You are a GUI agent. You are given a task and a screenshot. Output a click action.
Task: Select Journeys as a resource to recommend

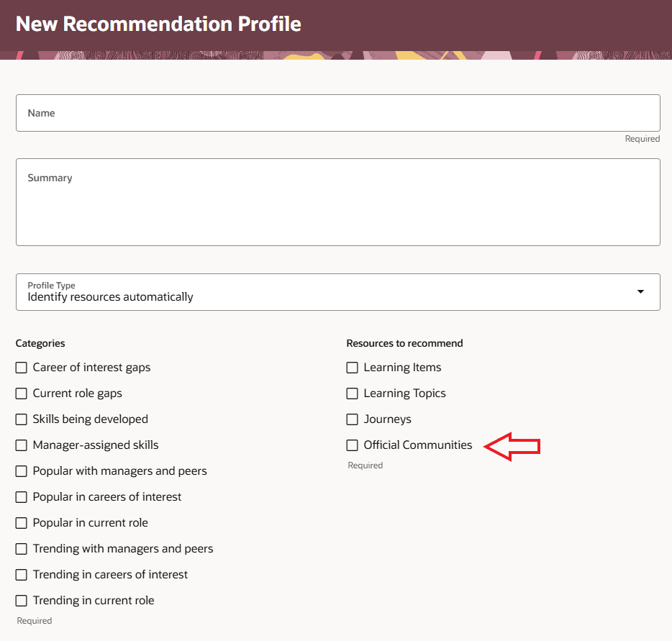[x=352, y=419]
